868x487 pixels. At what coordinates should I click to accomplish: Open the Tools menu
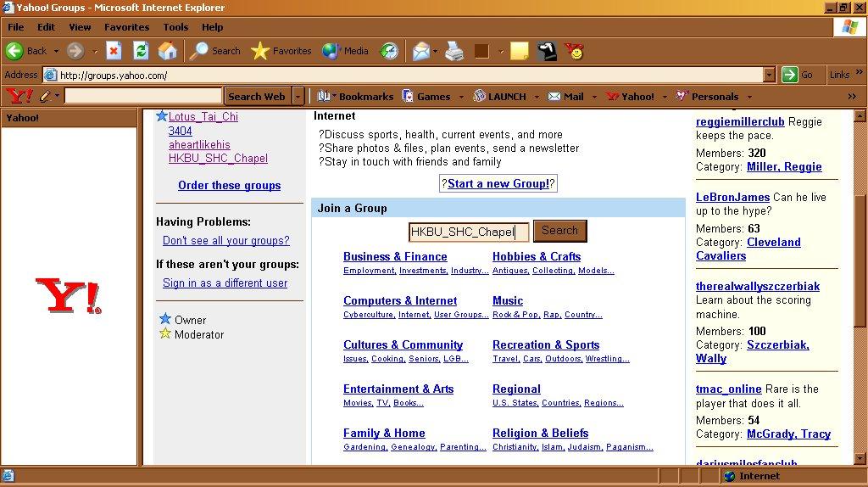(x=175, y=26)
